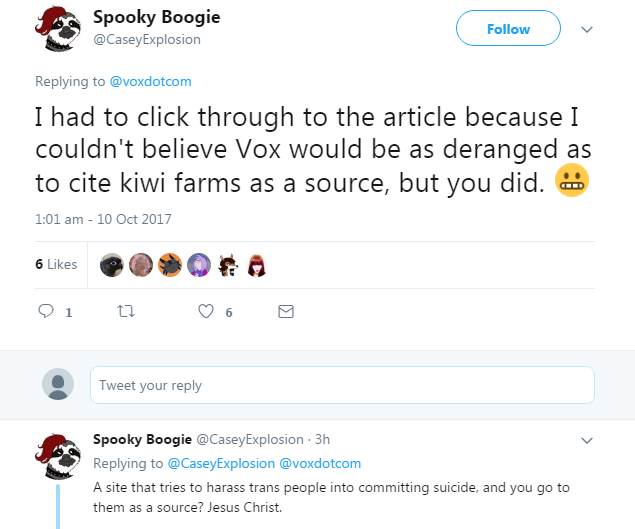Open the @voxdotcom link after Replying to
The width and height of the screenshot is (635, 529).
(151, 81)
